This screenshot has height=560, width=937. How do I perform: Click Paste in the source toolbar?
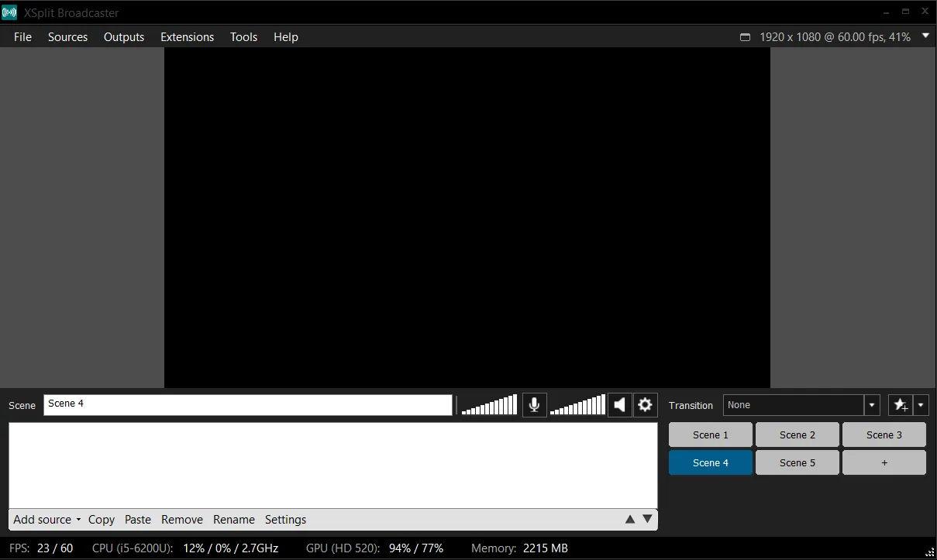(138, 520)
